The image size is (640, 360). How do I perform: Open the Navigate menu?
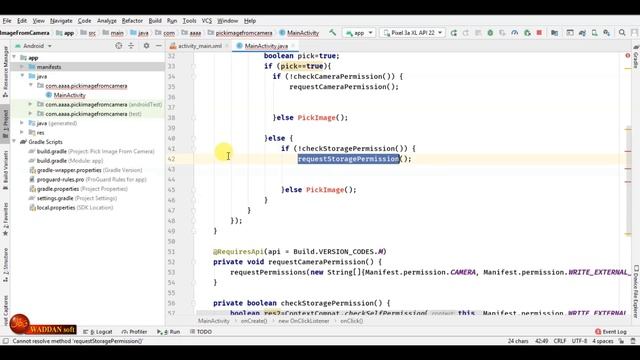click(x=61, y=20)
